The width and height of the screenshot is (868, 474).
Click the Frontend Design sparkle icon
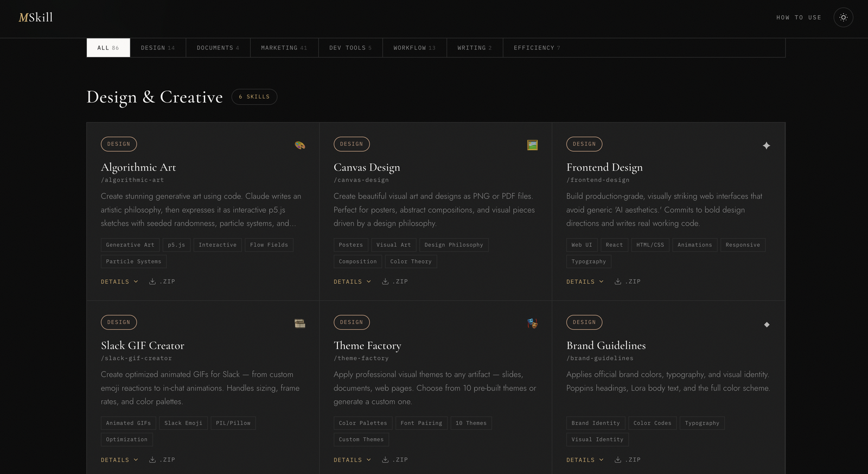pyautogui.click(x=766, y=145)
